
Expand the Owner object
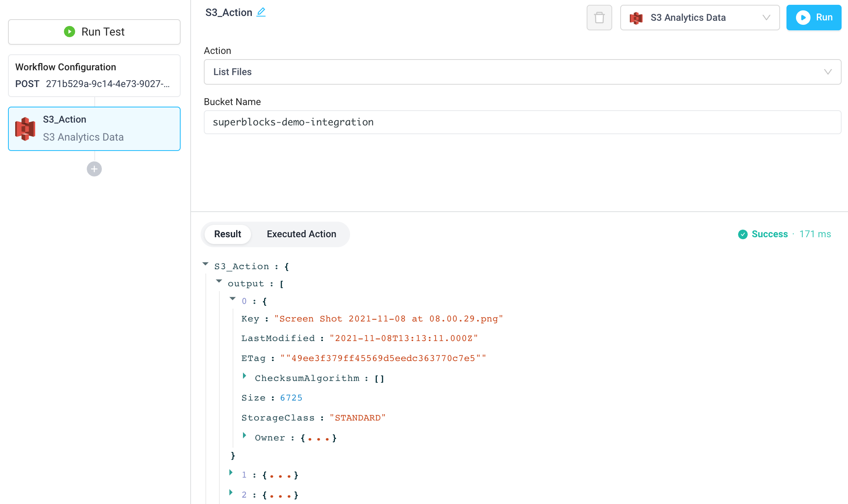(x=245, y=435)
